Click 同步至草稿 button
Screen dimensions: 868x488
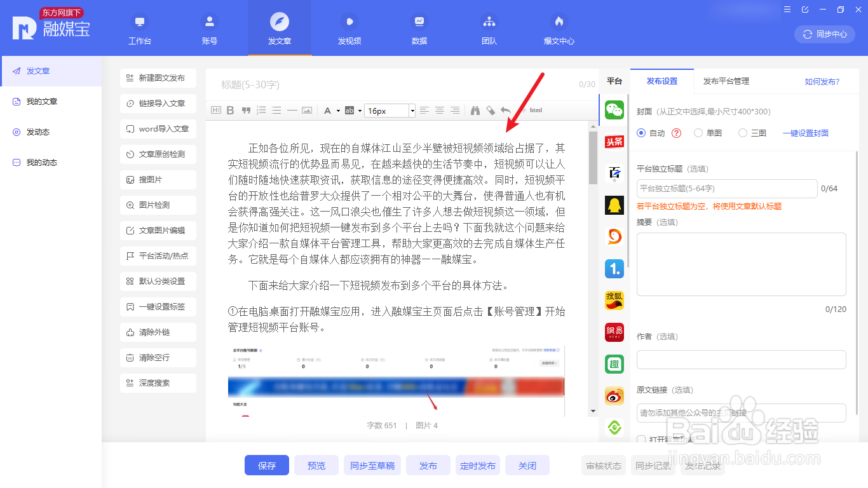[372, 465]
